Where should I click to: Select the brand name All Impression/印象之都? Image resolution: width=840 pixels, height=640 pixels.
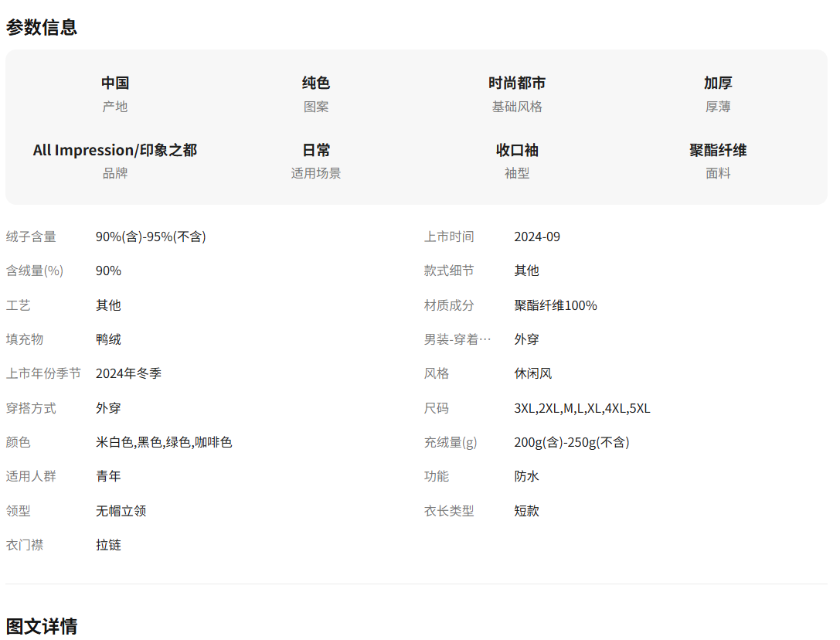click(115, 150)
